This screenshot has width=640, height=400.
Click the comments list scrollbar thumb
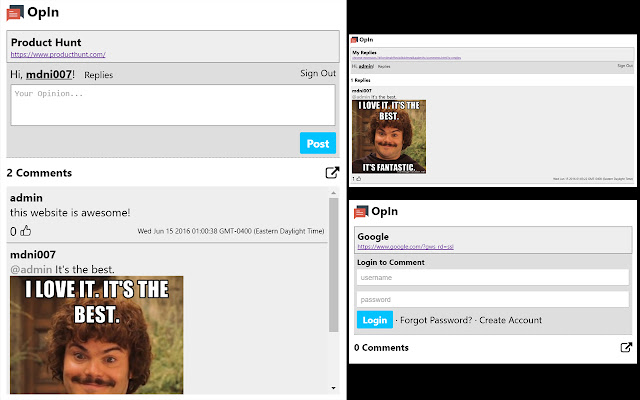pos(333,265)
